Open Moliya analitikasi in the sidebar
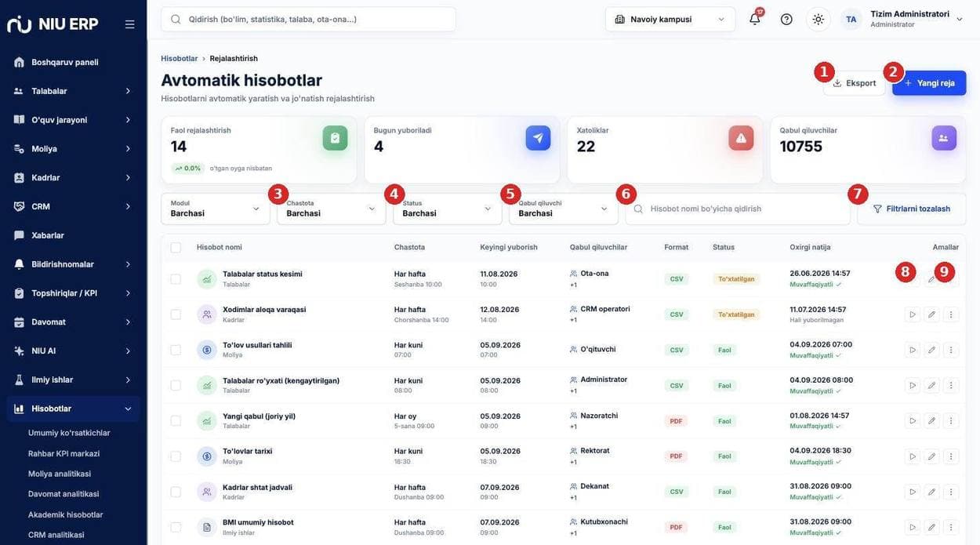 (x=60, y=474)
